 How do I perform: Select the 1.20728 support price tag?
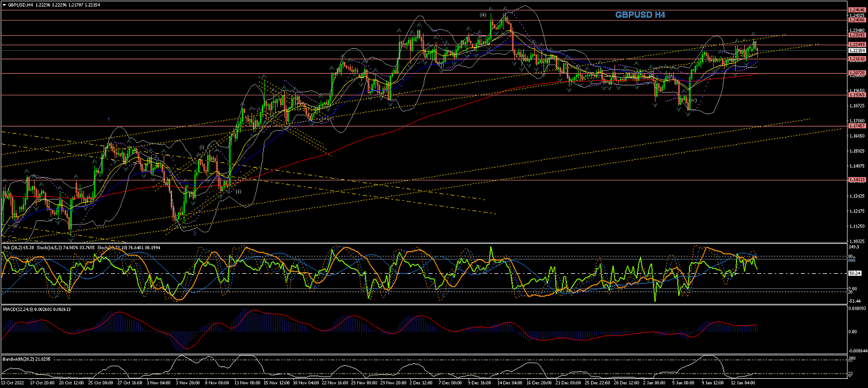856,73
